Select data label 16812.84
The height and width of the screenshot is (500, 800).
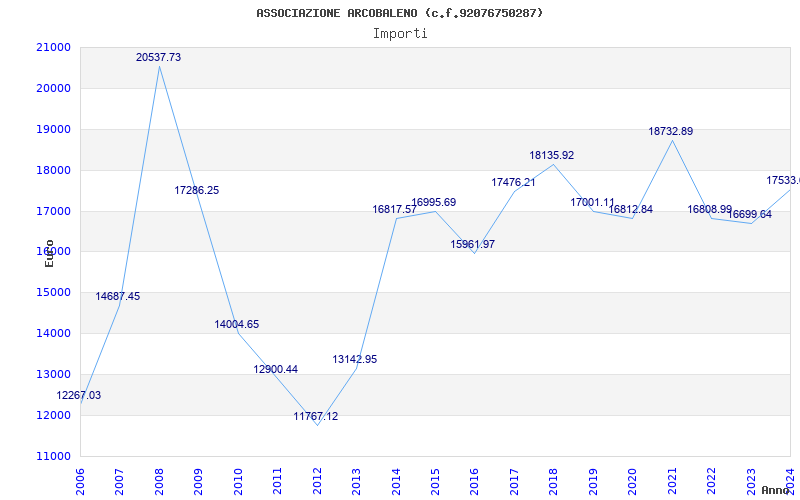point(631,209)
